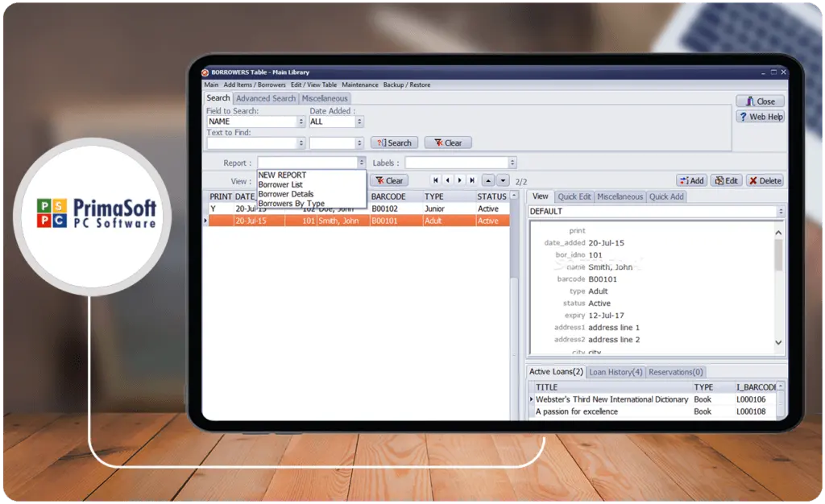Open the second Text to Find dropdown
Viewport: 825px width, 504px height.
coord(359,143)
